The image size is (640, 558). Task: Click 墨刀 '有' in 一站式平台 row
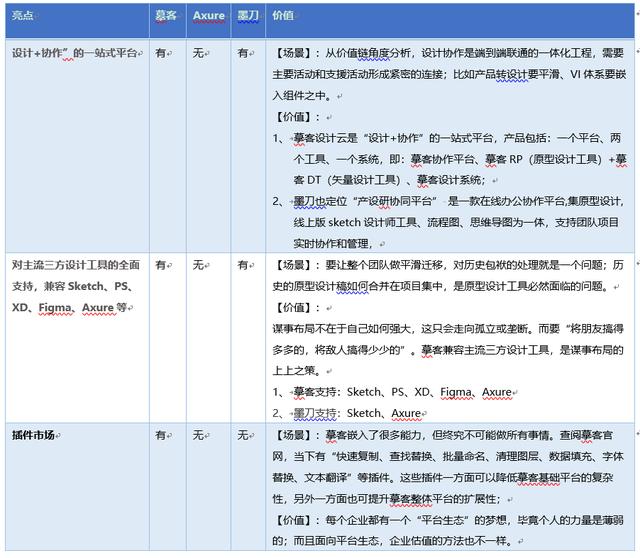pos(243,53)
